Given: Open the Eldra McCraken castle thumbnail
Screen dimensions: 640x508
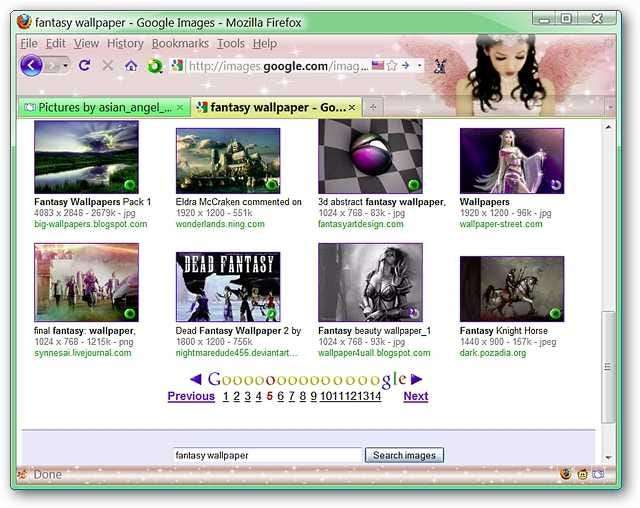Looking at the screenshot, I should coord(228,161).
